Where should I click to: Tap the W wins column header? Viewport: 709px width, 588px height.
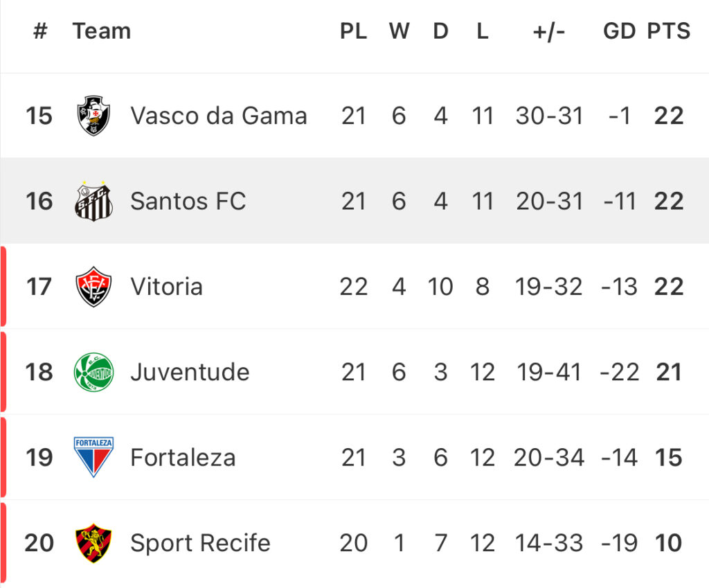pos(400,31)
